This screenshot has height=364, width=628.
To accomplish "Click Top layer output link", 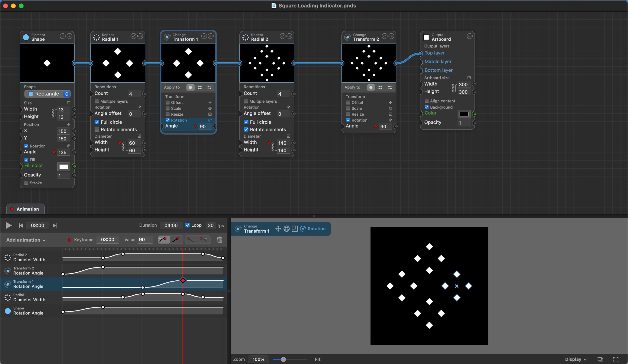I will (x=435, y=53).
